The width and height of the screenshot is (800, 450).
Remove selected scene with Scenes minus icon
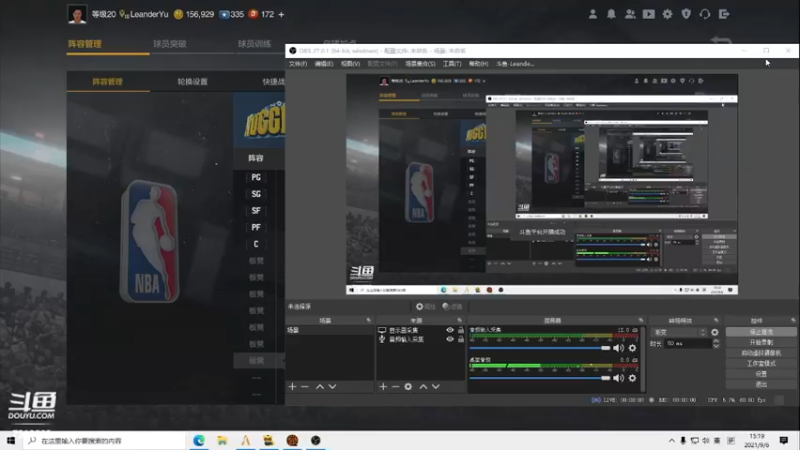pos(305,387)
